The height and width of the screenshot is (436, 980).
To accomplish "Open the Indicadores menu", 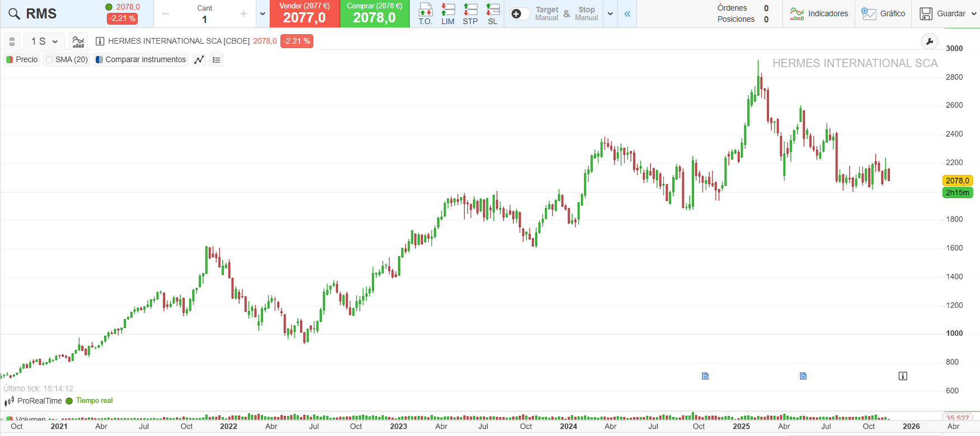I will [x=819, y=14].
